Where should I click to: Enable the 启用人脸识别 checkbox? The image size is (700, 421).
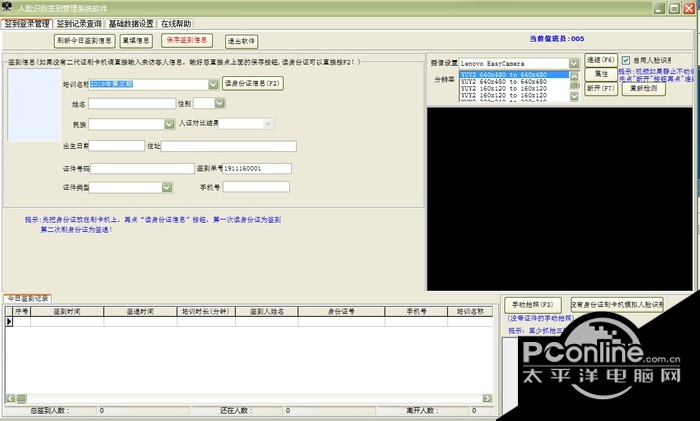click(x=626, y=60)
